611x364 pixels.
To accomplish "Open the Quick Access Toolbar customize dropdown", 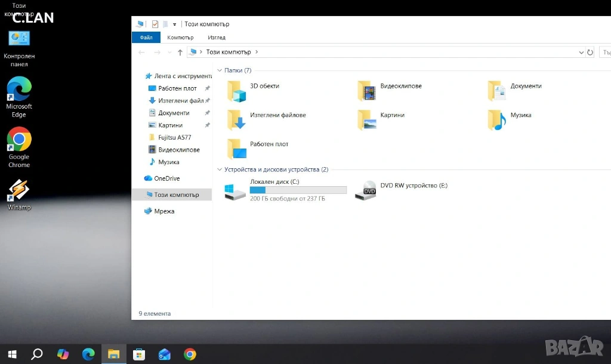I will click(x=174, y=24).
